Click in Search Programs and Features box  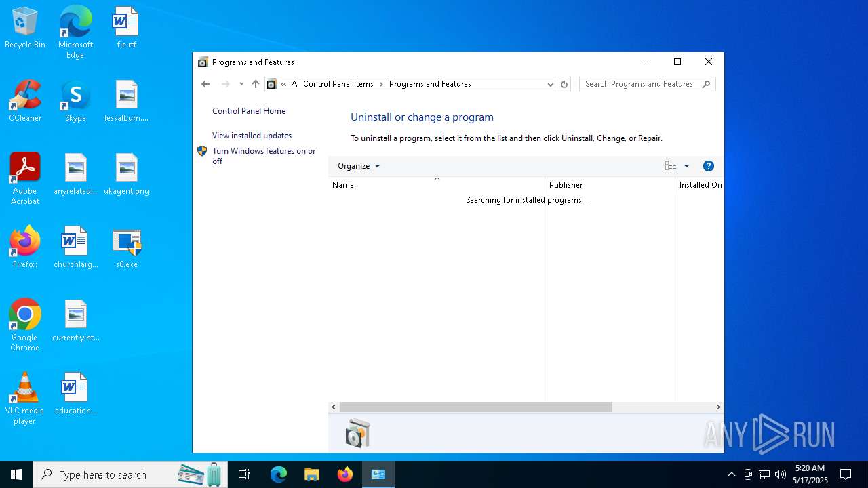click(641, 84)
